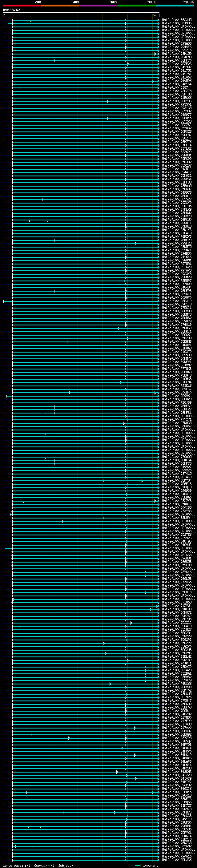Open hit UniRef100_Q0J9W6
Viewport: 197px width, 868px height.
point(177,23)
